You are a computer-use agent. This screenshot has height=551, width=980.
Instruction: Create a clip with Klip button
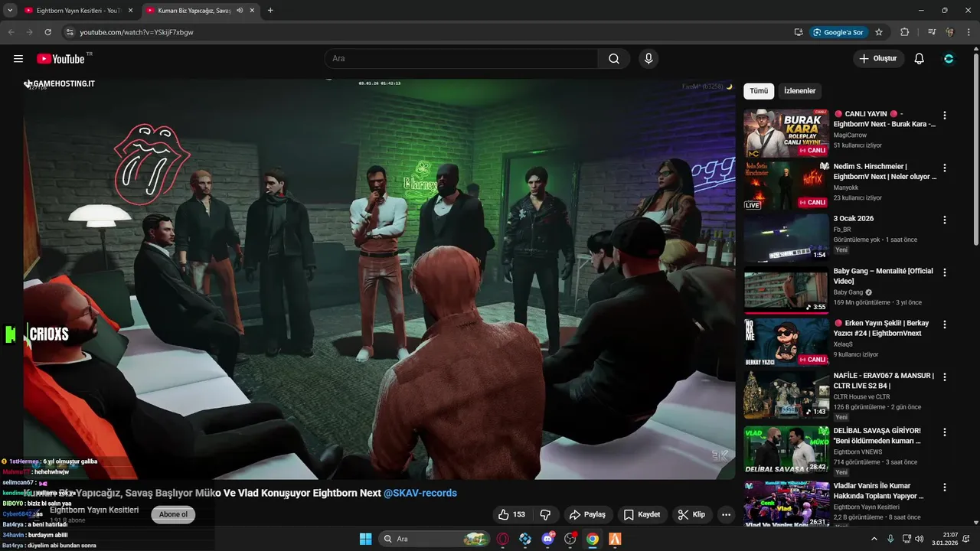point(691,514)
